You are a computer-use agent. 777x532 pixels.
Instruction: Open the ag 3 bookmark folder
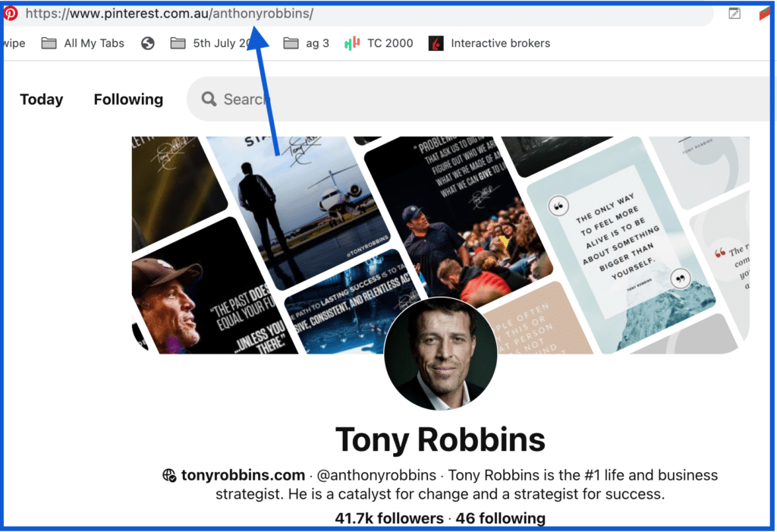tap(307, 43)
